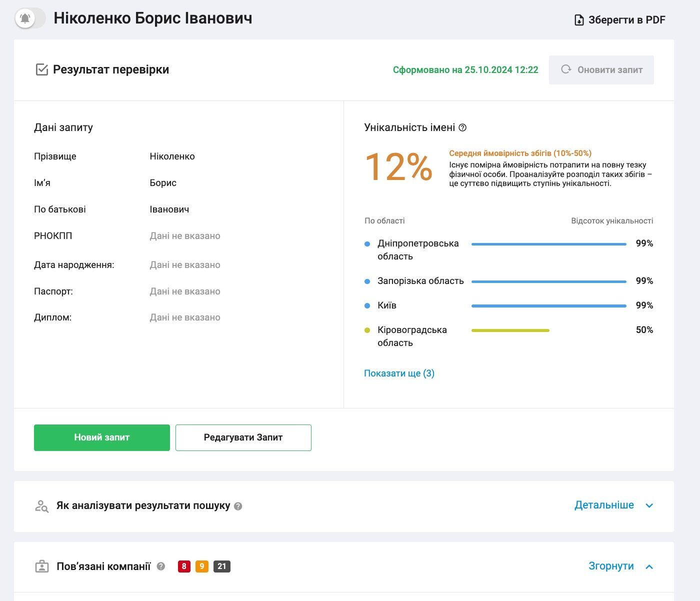Click the Кіровоградська область label

[412, 336]
